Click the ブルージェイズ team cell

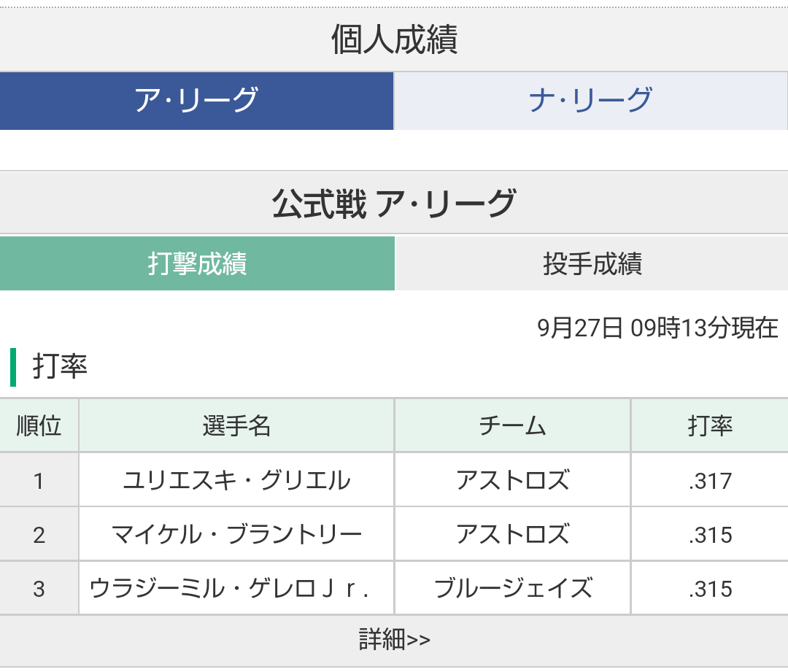point(513,588)
